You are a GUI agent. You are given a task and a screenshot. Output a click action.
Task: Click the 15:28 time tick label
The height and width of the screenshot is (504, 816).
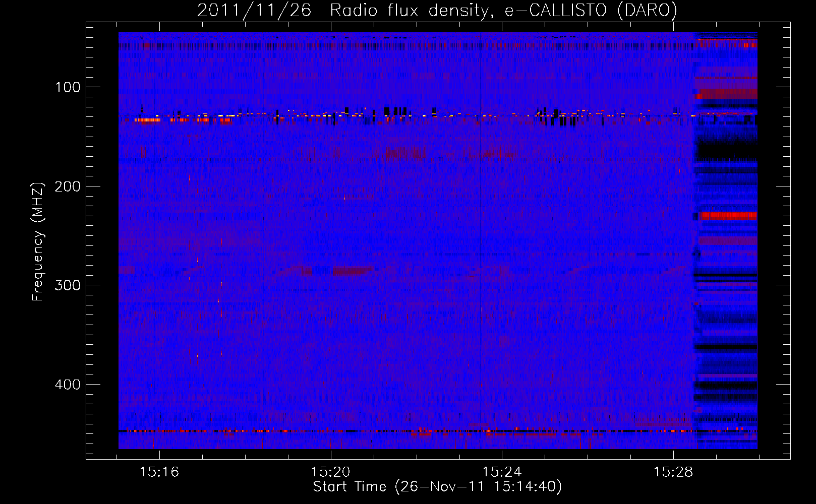(x=674, y=472)
